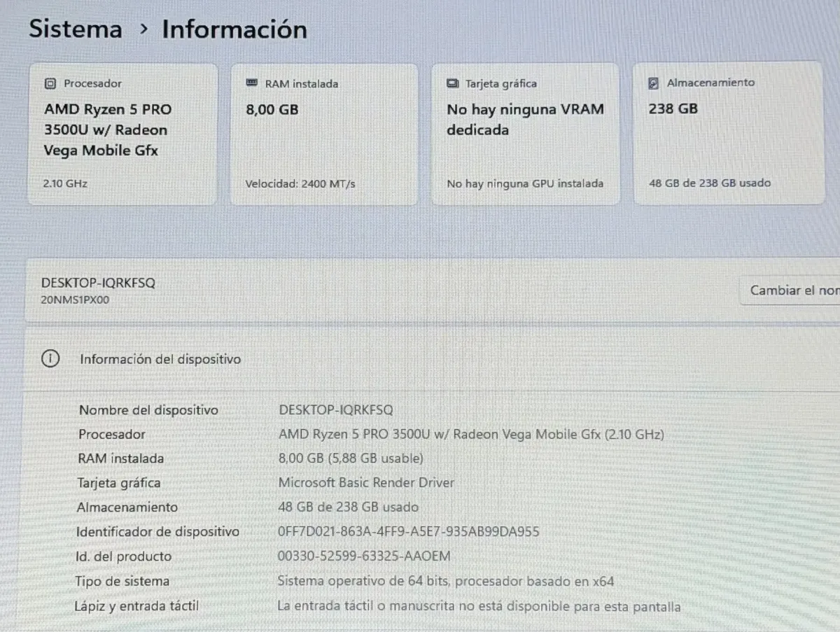Screen dimensions: 840x632
Task: Select Microsoft Basic Render Driver text
Action: (x=366, y=482)
